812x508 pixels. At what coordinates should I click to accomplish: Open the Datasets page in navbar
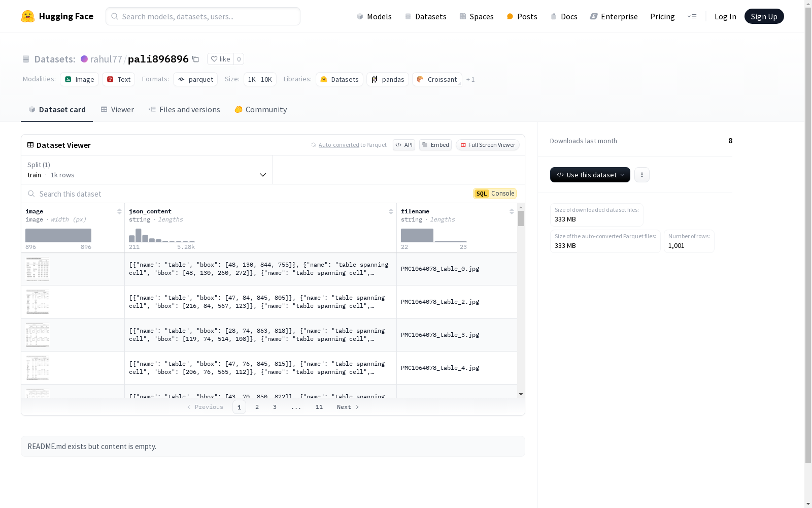point(425,16)
